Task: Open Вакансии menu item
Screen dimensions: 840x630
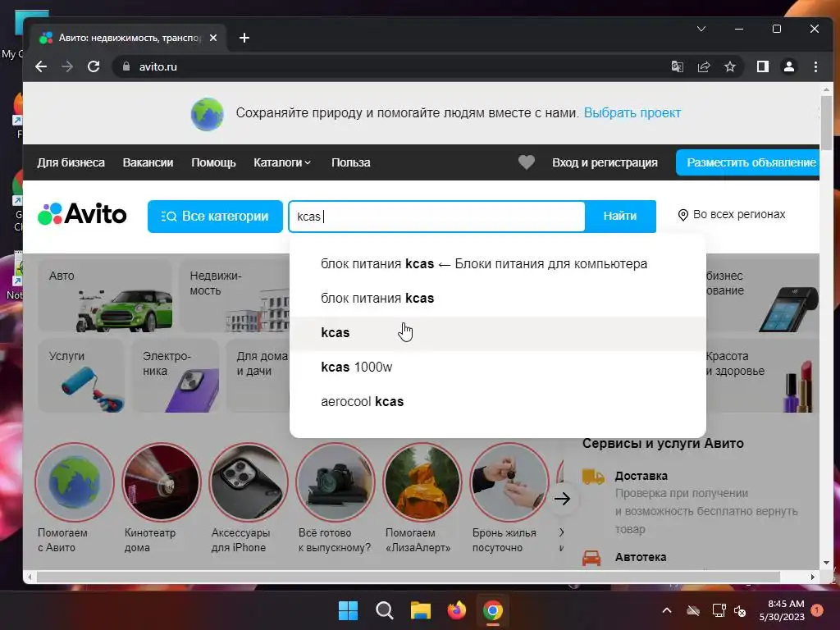Action: 148,162
